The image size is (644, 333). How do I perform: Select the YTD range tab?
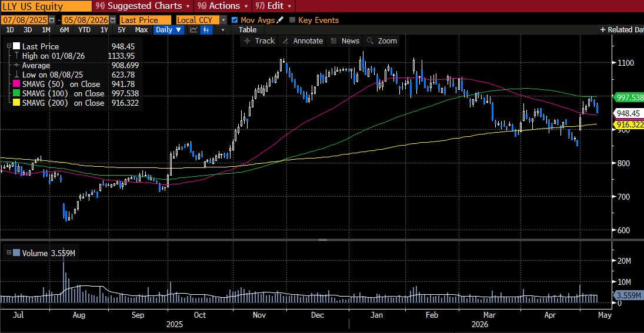[x=84, y=29]
